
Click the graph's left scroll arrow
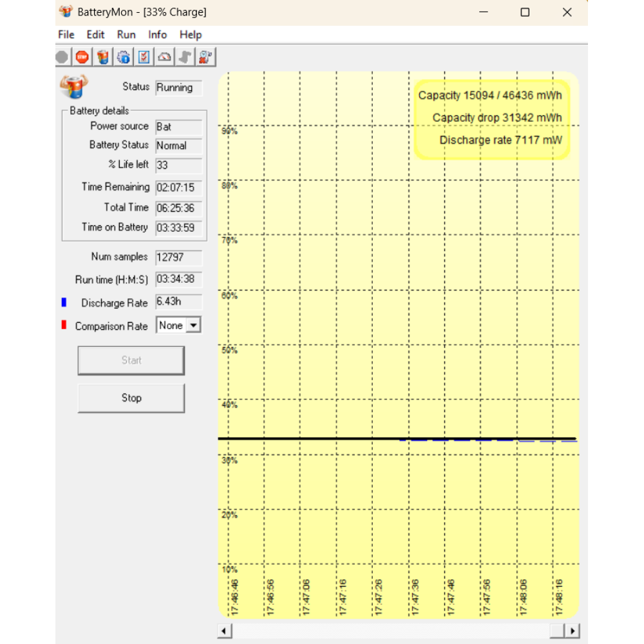[x=225, y=631]
